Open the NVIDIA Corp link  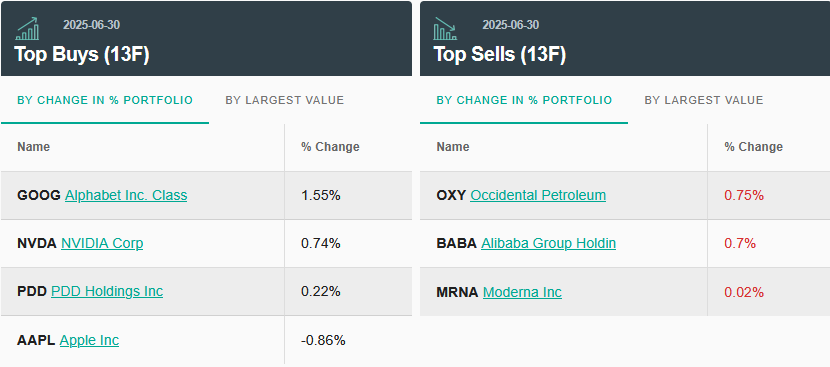pos(102,243)
